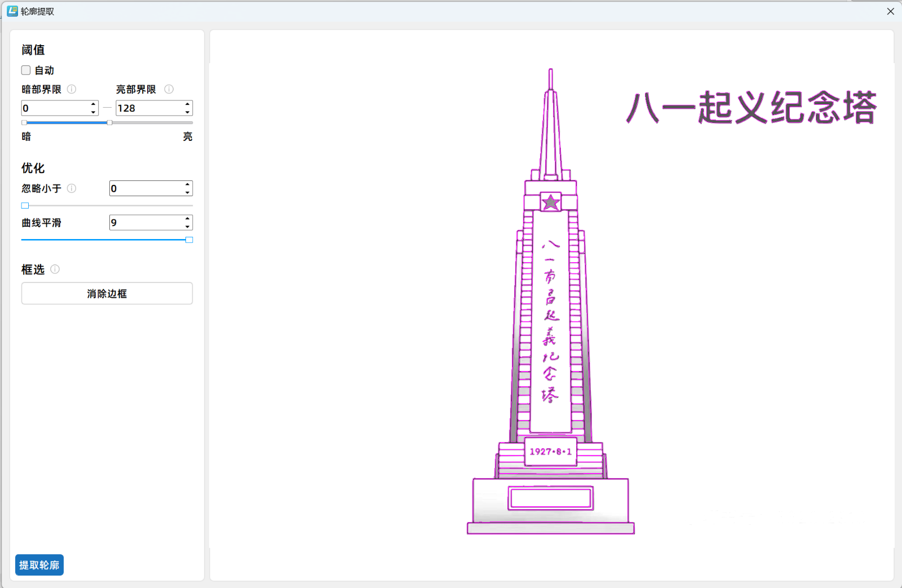Close the 轮廓提取 dialog window
902x588 pixels.
(890, 11)
